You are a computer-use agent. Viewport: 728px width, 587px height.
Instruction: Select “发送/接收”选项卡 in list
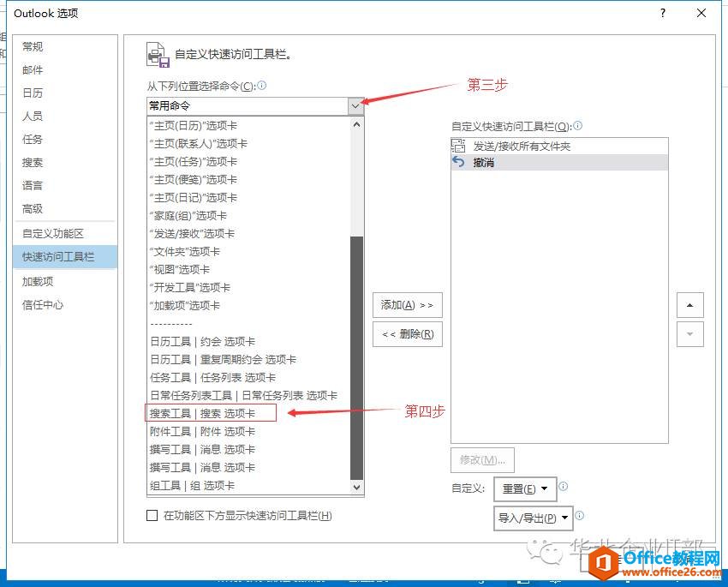(248, 234)
